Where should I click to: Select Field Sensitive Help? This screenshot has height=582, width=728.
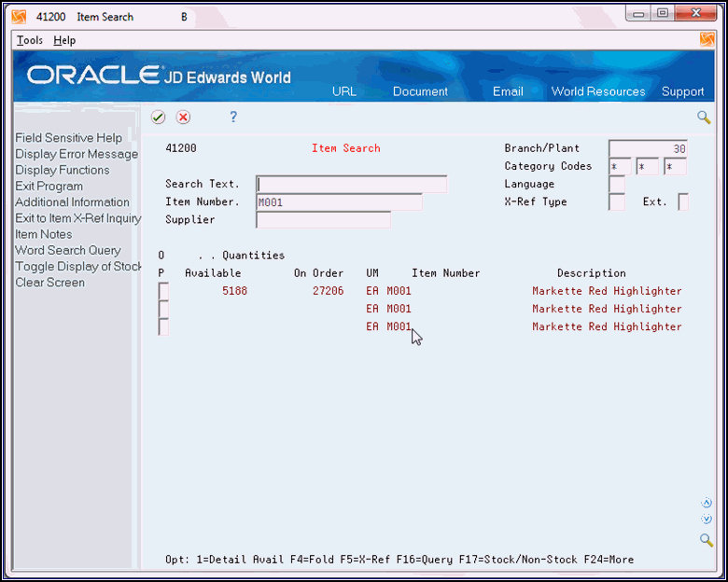(x=69, y=138)
